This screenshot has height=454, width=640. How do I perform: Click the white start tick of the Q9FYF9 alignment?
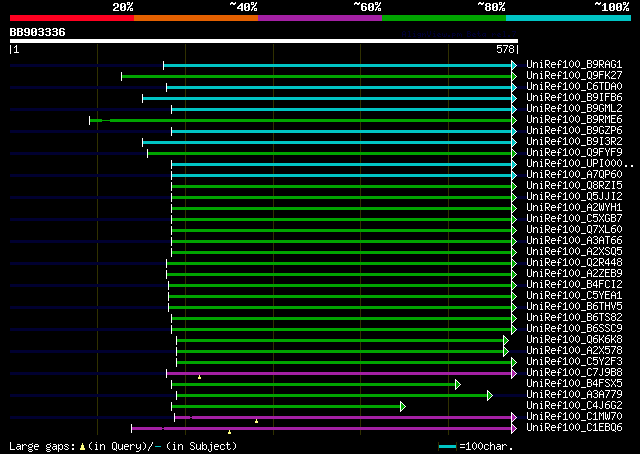[x=147, y=154]
